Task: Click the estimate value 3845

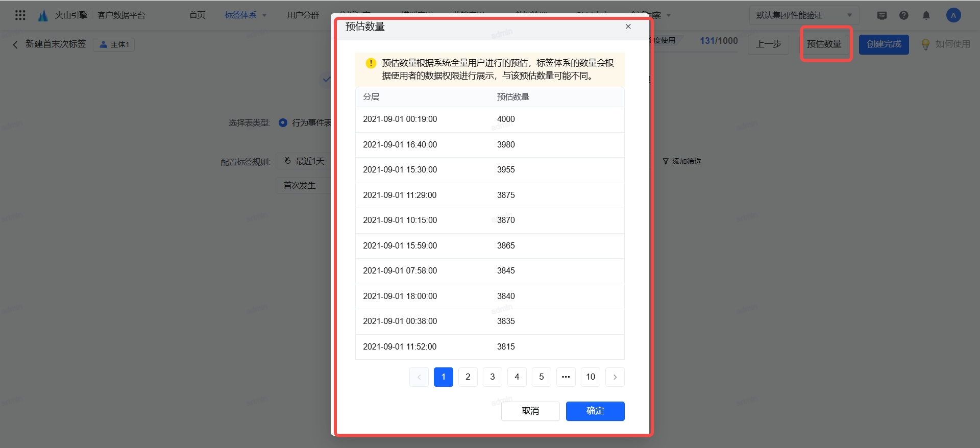Action: [x=506, y=271]
